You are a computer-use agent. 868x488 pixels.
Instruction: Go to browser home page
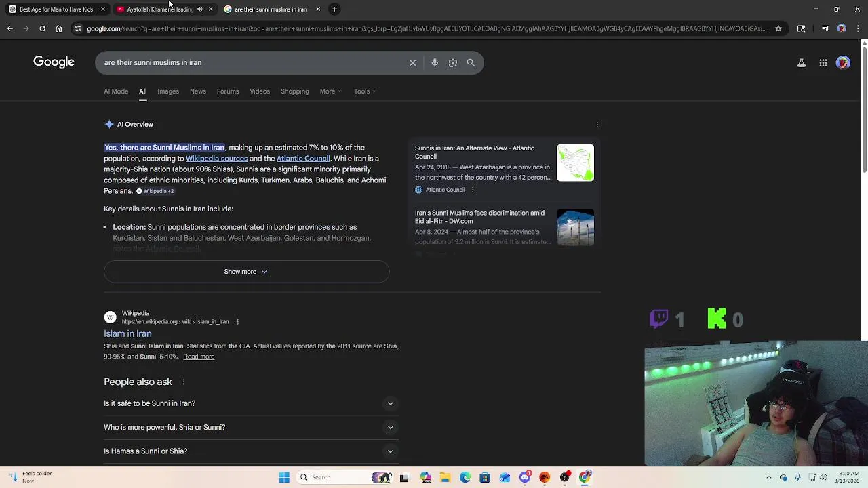[x=58, y=28]
